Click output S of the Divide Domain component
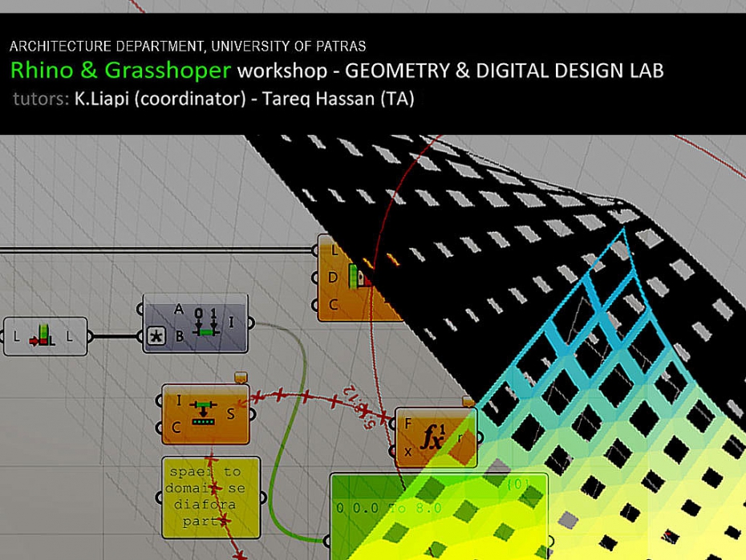746x560 pixels. coord(231,414)
